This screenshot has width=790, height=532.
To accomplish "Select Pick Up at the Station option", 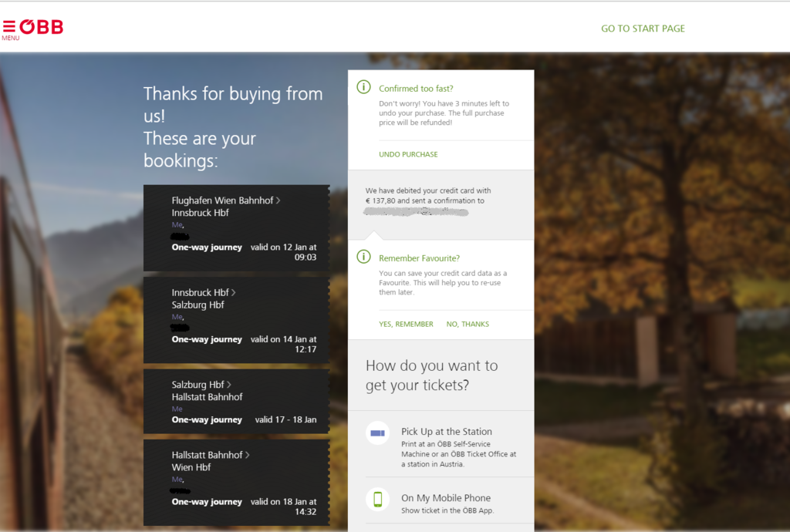I will pos(441,444).
